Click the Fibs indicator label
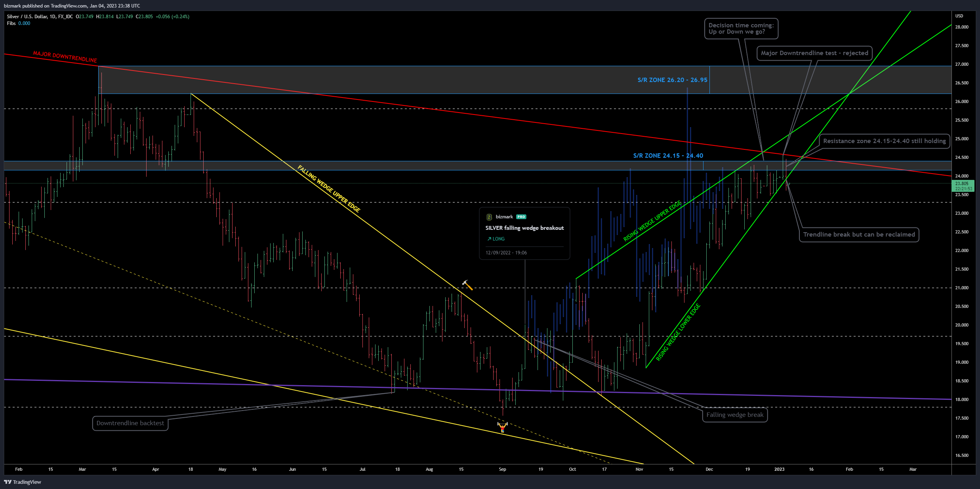 11,23
